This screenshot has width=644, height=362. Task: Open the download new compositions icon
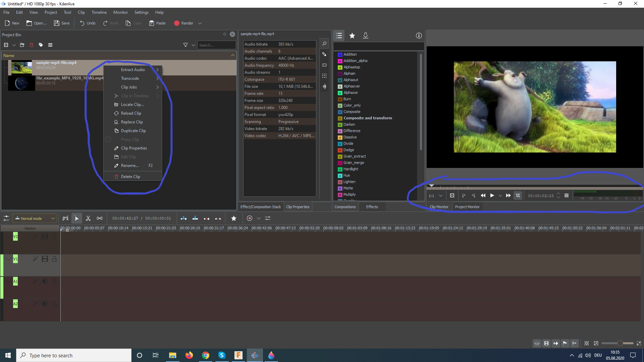[366, 36]
